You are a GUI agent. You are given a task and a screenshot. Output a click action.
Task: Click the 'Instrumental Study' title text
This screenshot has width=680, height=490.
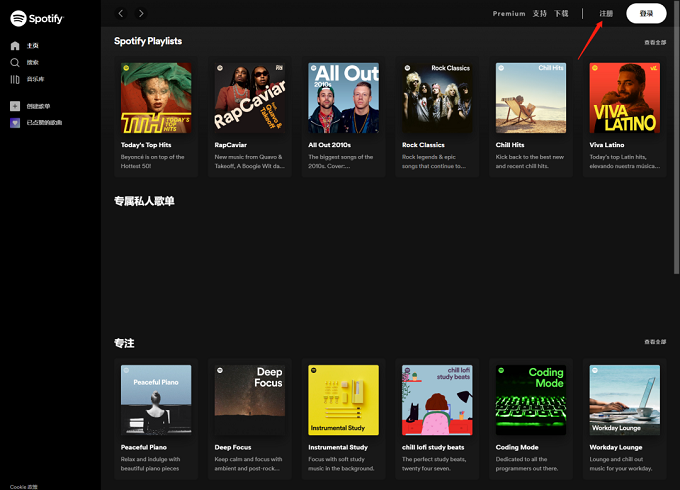338,447
